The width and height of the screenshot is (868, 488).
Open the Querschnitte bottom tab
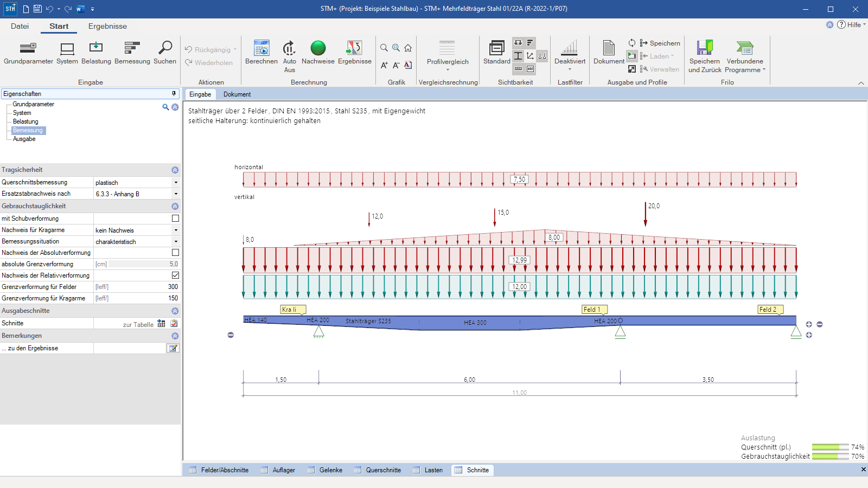point(378,470)
